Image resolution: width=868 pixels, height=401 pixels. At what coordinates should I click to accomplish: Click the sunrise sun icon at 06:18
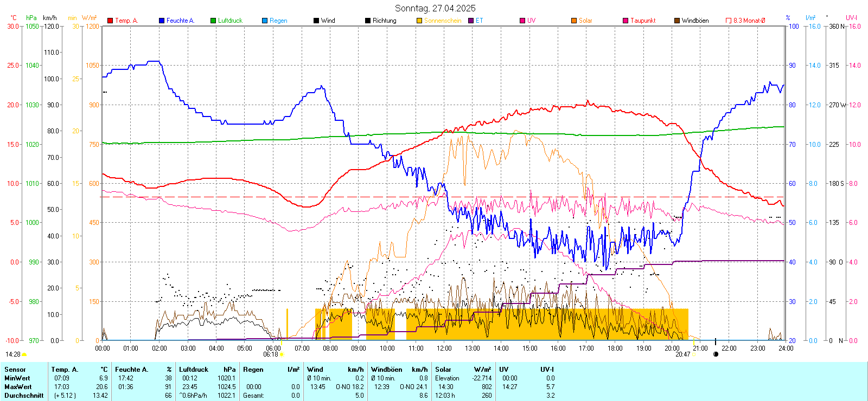[281, 354]
